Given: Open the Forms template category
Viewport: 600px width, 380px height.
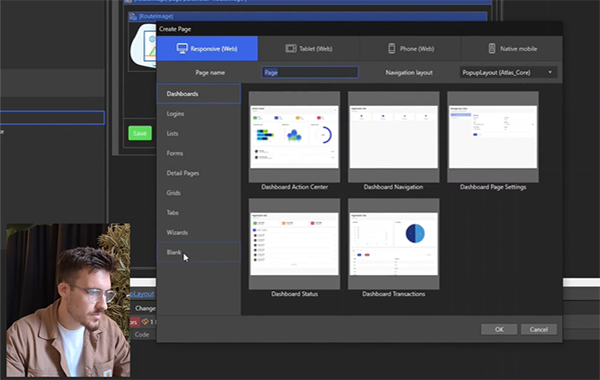Looking at the screenshot, I should coord(199,153).
